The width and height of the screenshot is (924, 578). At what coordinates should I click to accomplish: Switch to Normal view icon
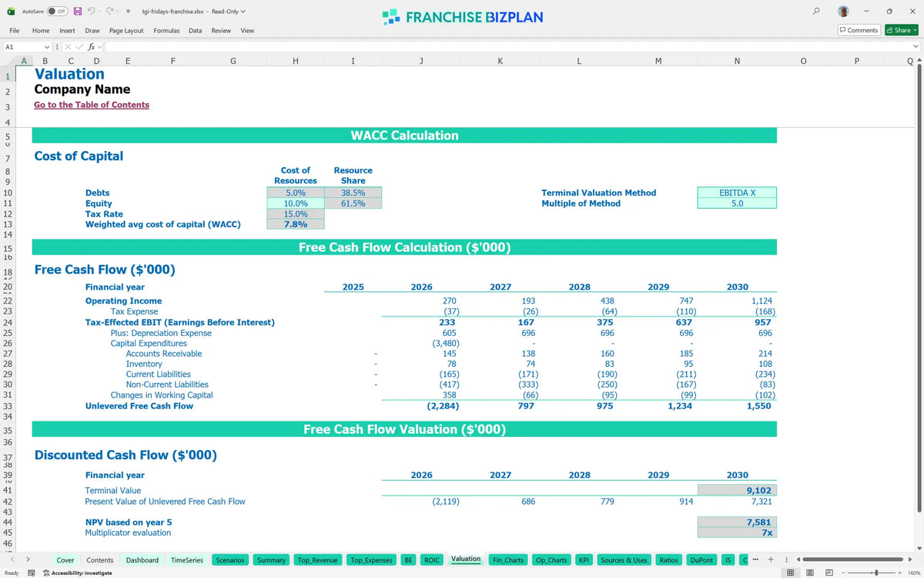point(790,573)
